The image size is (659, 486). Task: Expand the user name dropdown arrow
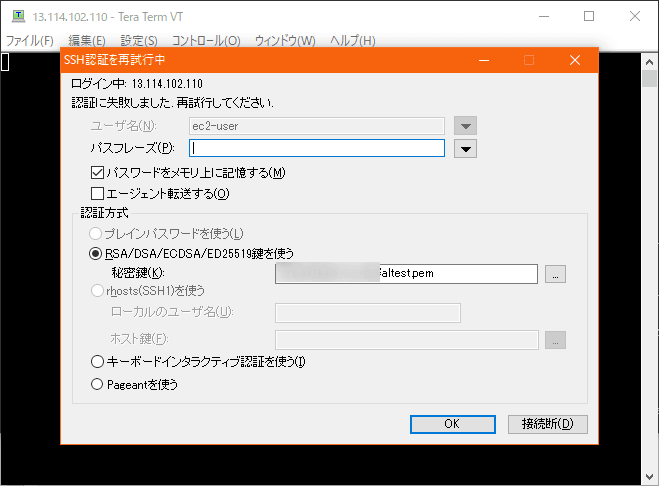(x=465, y=126)
